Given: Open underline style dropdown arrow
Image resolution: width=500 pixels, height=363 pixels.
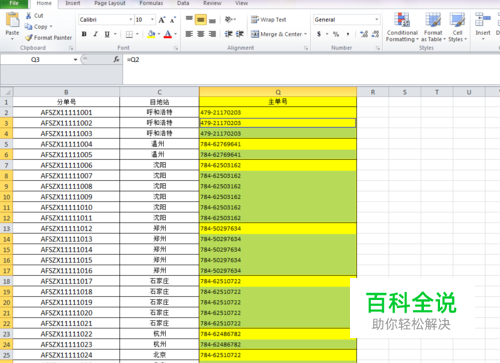Looking at the screenshot, I should [x=115, y=34].
